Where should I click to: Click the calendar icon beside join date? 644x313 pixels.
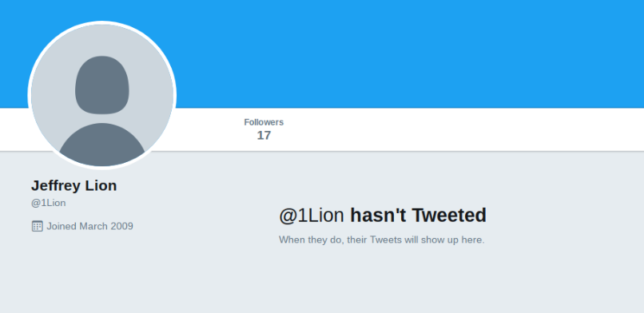coord(37,226)
